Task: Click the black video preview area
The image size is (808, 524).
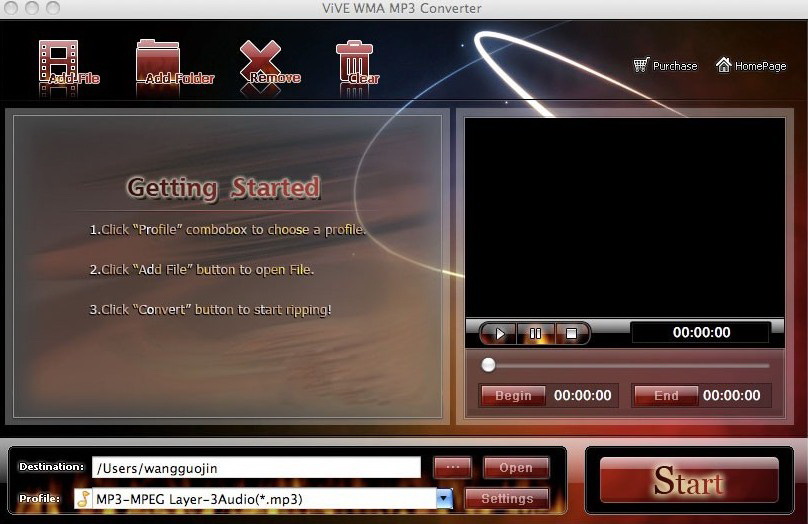Action: pos(625,218)
